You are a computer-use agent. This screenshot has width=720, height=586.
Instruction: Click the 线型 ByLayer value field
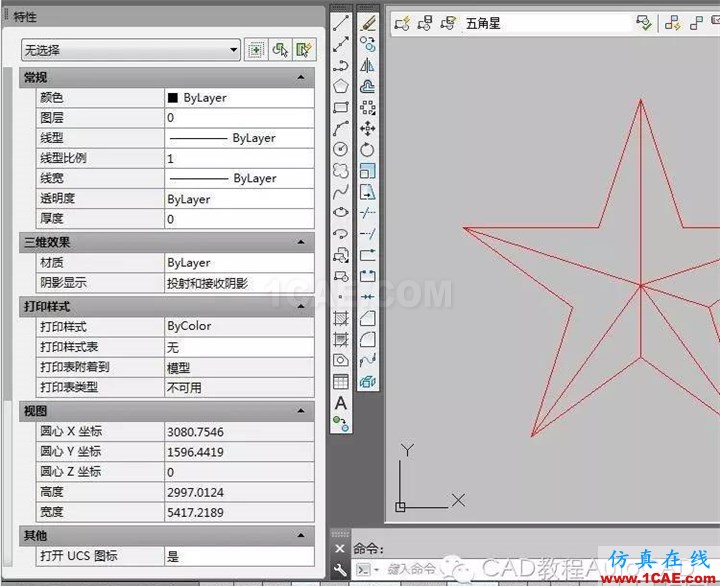239,138
